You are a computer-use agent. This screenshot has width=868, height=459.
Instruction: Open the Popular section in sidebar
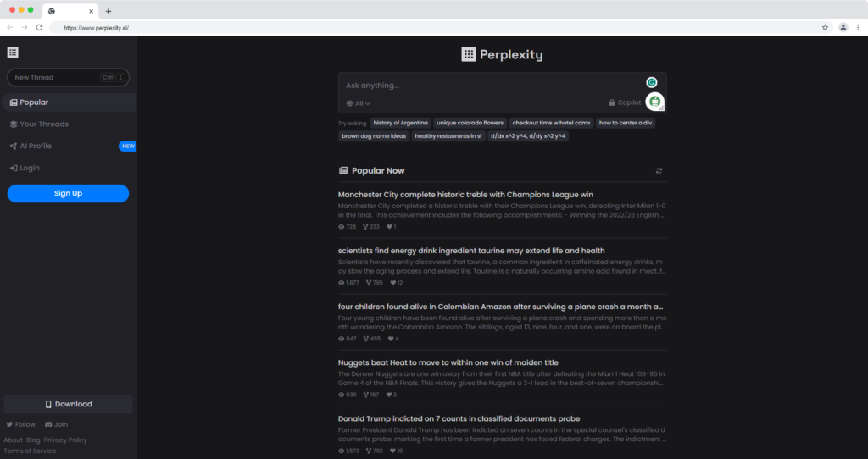pyautogui.click(x=69, y=102)
